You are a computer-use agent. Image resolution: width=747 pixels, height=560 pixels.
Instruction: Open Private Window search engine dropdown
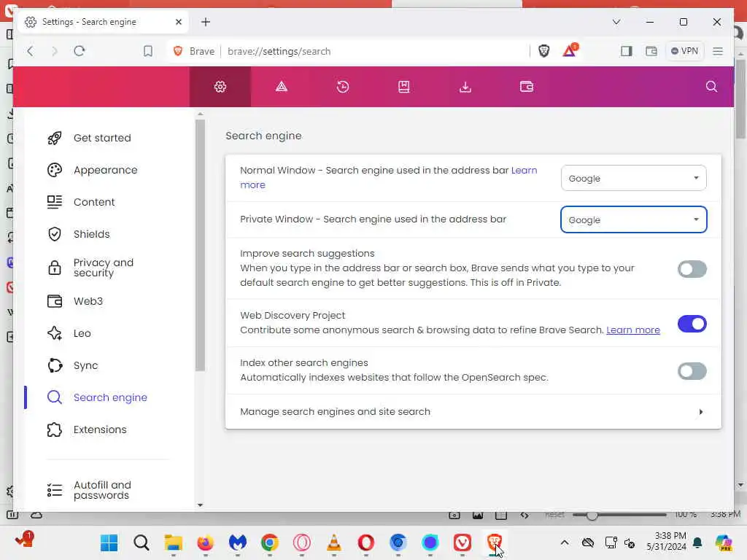(634, 219)
